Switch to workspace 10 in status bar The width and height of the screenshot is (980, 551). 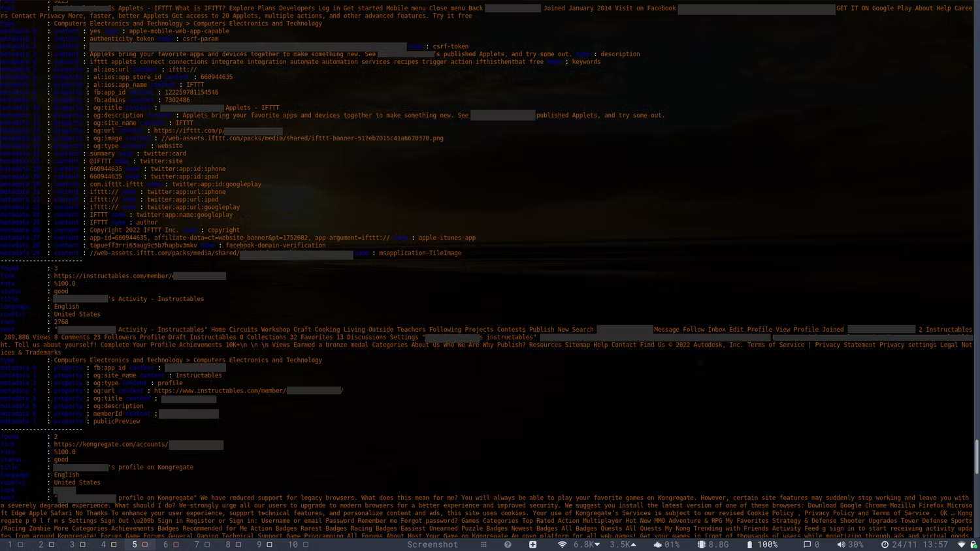tap(298, 544)
